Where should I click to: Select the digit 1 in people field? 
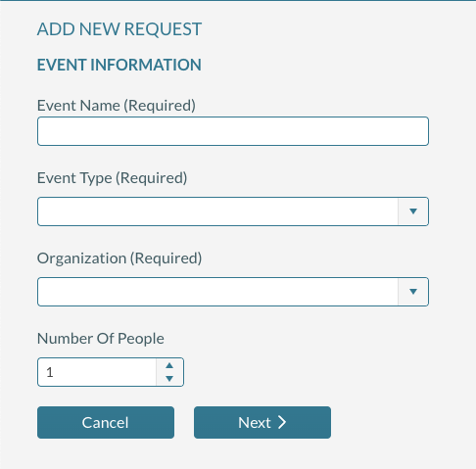[50, 372]
